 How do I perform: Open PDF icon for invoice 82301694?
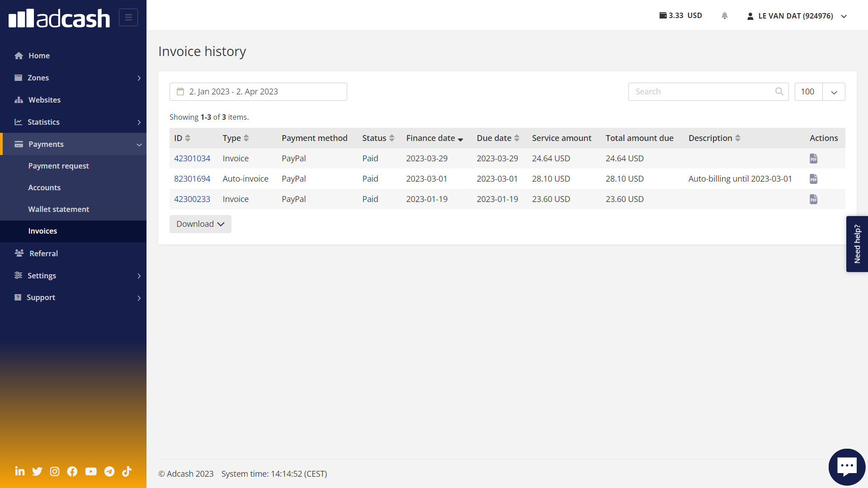click(813, 179)
